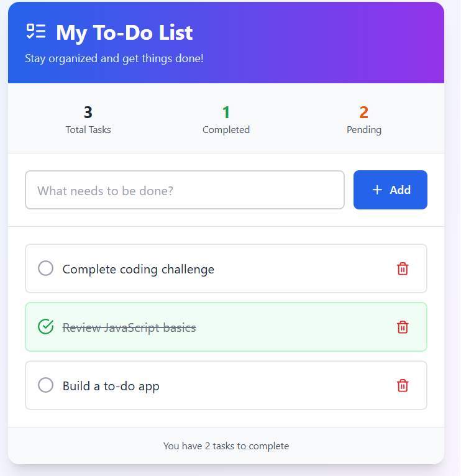The height and width of the screenshot is (476, 461).
Task: Click the checklist logo icon in the header
Action: 36,32
